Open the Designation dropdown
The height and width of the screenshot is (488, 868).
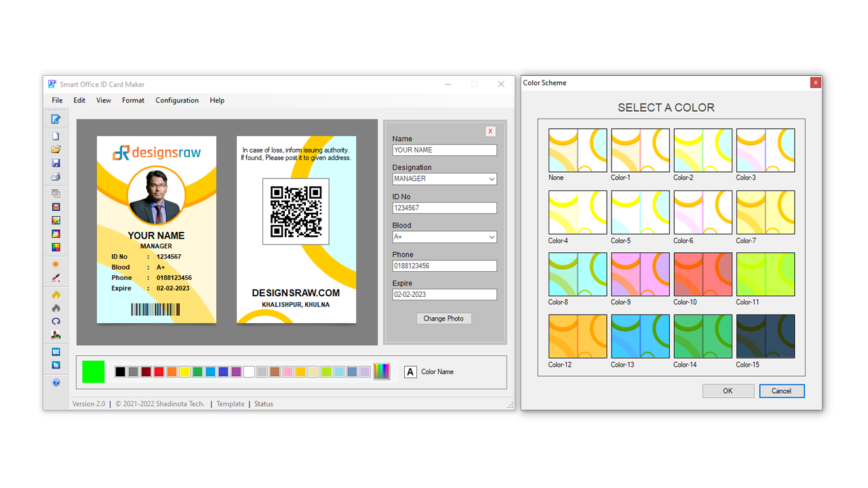444,178
